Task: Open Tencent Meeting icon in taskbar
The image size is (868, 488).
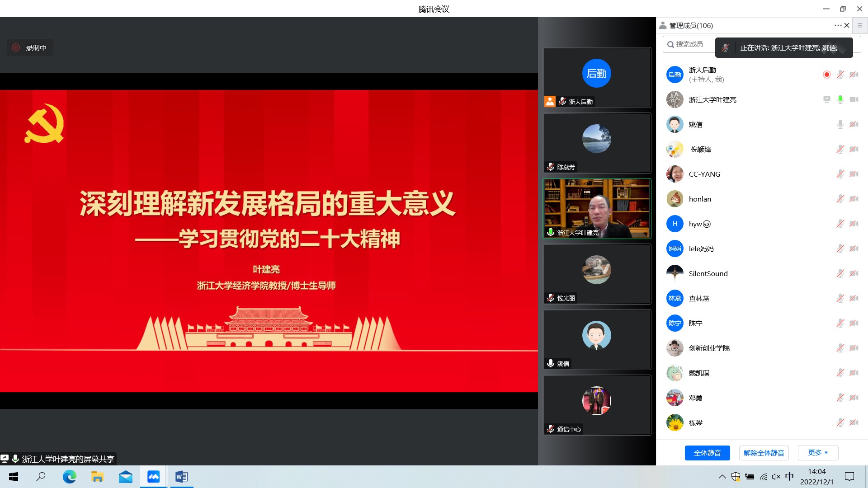Action: pos(153,476)
